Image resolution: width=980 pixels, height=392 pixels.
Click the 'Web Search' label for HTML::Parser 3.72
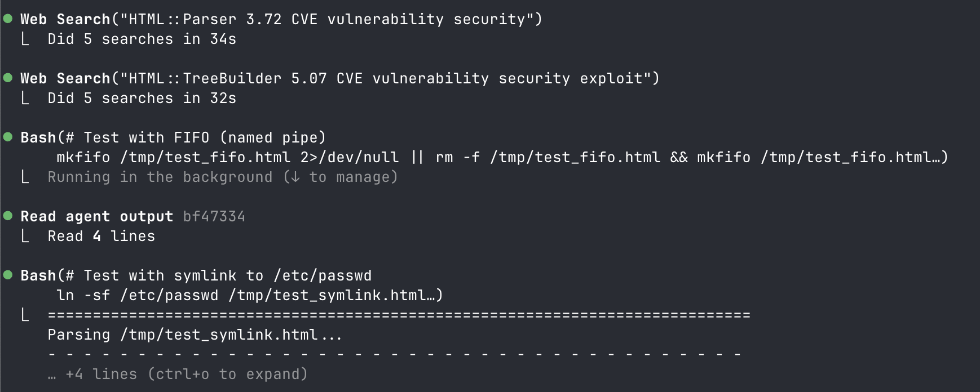point(65,20)
